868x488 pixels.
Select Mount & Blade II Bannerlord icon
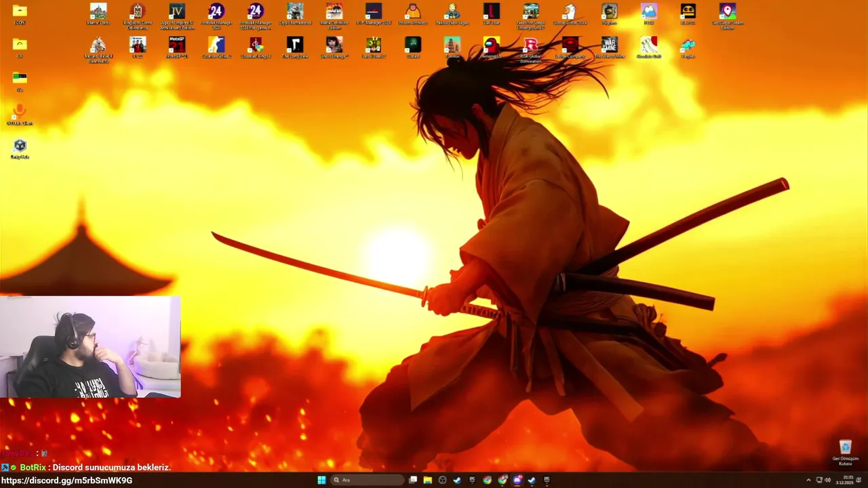(98, 49)
